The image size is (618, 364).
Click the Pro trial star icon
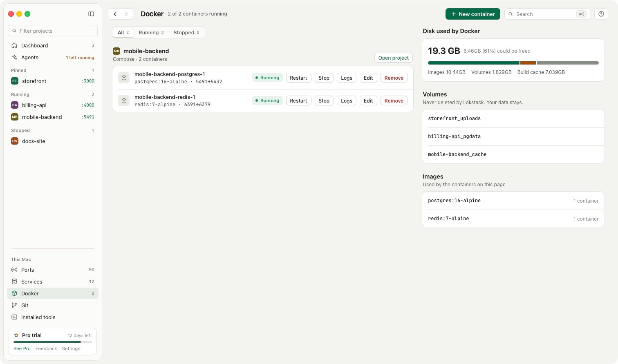click(x=16, y=335)
